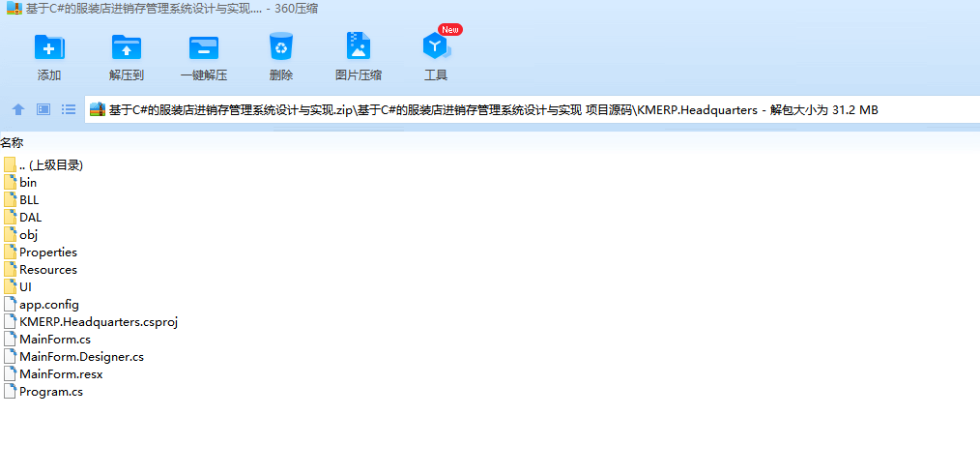Screen dimensions: 980x475
Task: Go up one level with the arrow icon
Action: [18, 109]
